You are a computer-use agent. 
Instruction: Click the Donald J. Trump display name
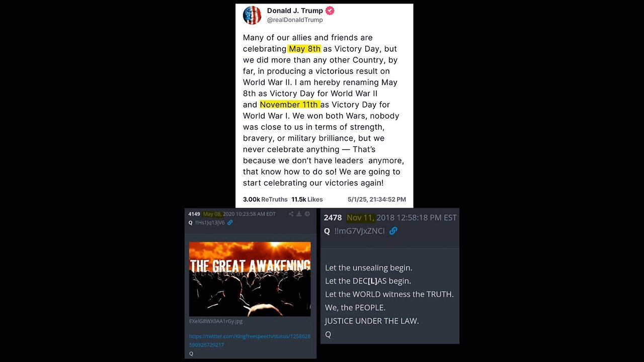(294, 11)
